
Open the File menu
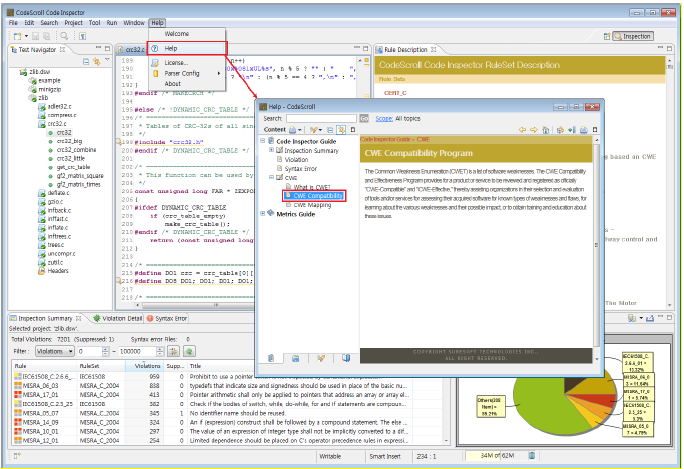tap(13, 23)
